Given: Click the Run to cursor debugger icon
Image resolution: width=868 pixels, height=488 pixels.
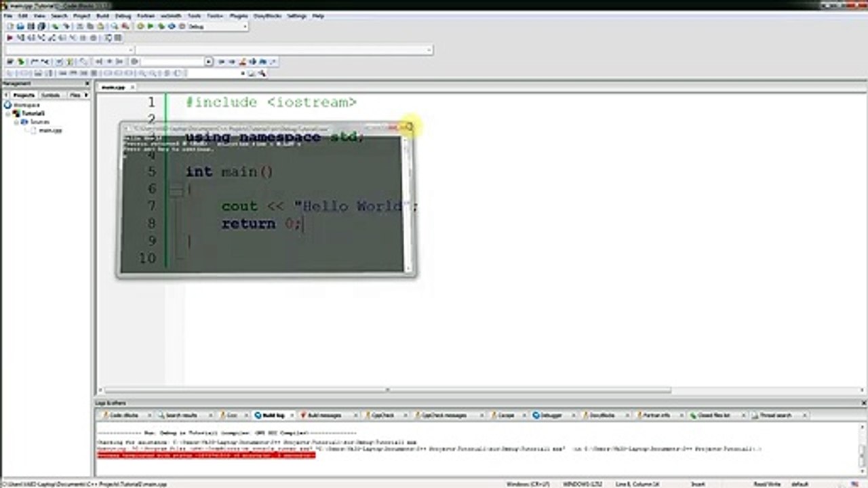Looking at the screenshot, I should 20,38.
